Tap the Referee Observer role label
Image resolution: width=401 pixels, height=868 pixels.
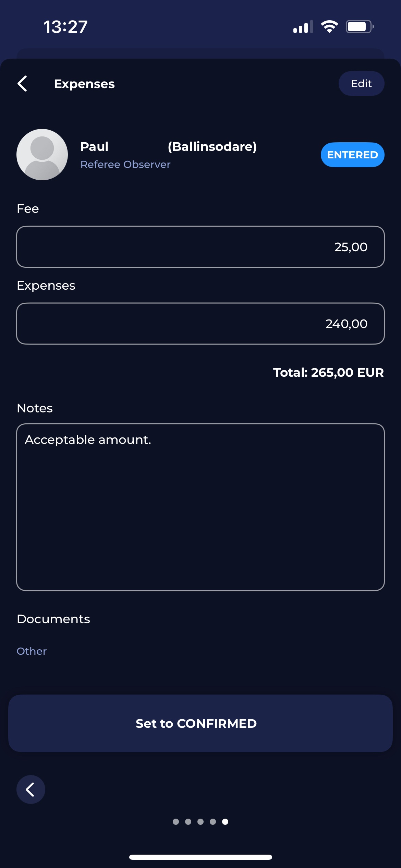(125, 165)
